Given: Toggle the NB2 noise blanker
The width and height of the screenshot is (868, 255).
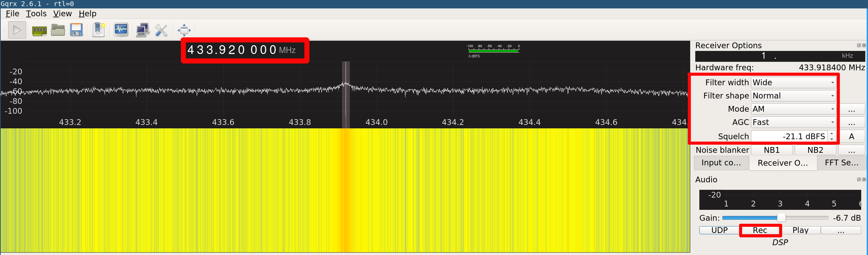Looking at the screenshot, I should (815, 150).
